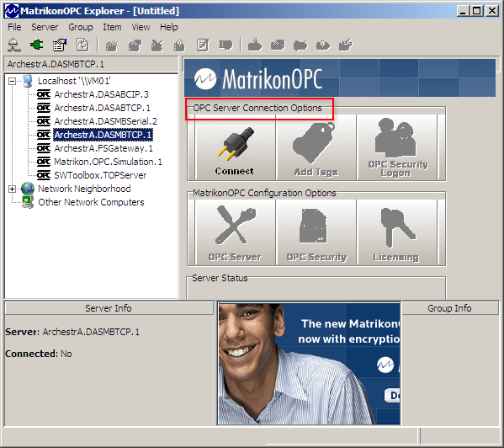This screenshot has width=504, height=448.
Task: Click the Group Info panel header
Action: tap(449, 308)
